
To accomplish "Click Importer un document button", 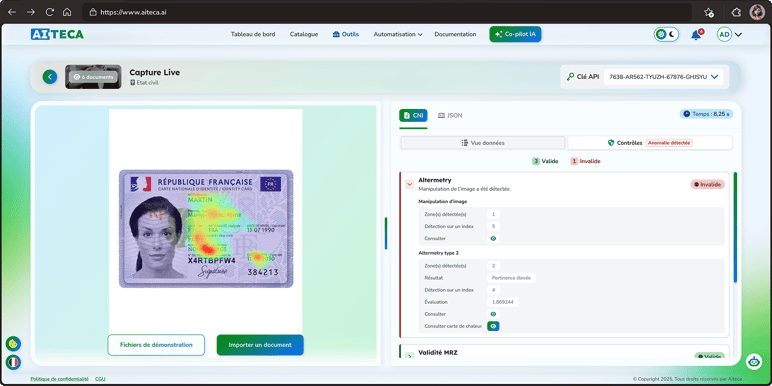I will coord(260,345).
